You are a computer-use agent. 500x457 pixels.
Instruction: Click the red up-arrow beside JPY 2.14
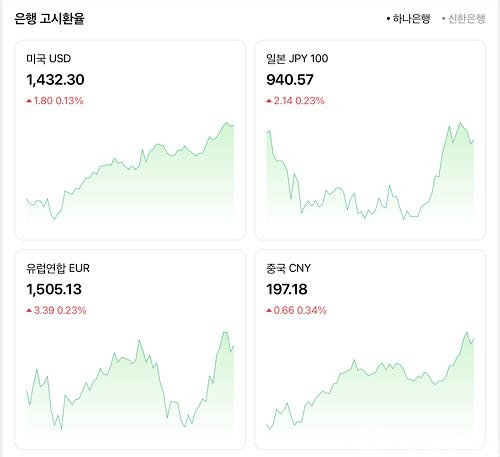pos(269,101)
